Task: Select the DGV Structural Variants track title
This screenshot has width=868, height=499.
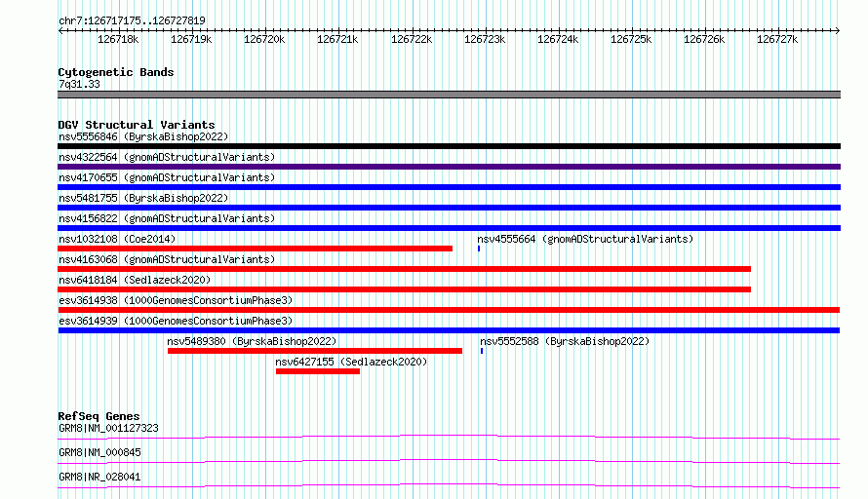Action: [137, 125]
